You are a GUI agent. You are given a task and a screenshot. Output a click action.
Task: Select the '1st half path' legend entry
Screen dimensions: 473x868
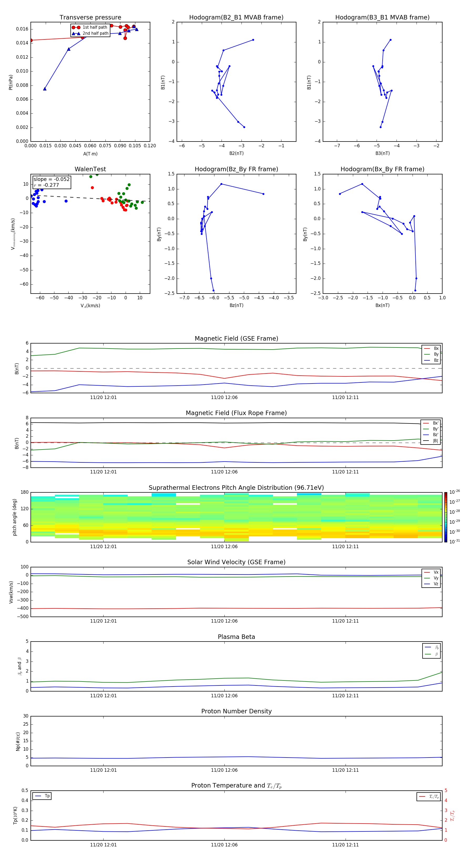pos(90,27)
